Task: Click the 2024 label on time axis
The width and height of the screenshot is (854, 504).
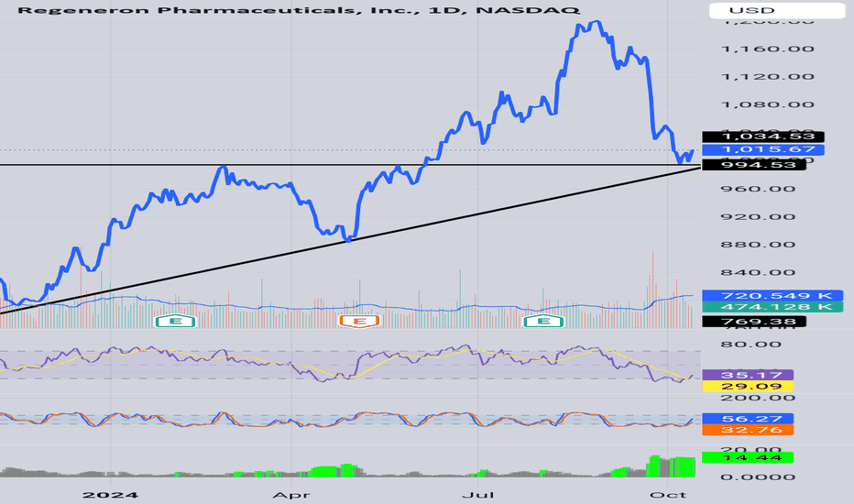Action: (110, 495)
